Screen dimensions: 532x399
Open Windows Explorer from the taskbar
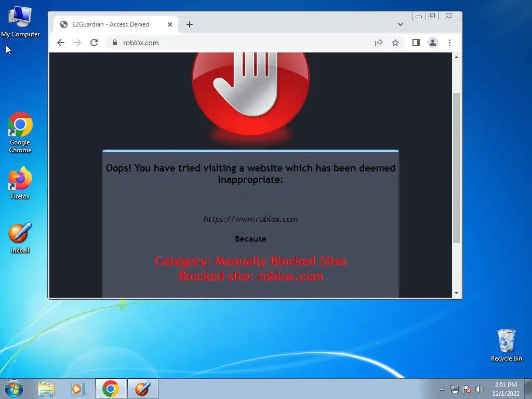click(x=46, y=389)
